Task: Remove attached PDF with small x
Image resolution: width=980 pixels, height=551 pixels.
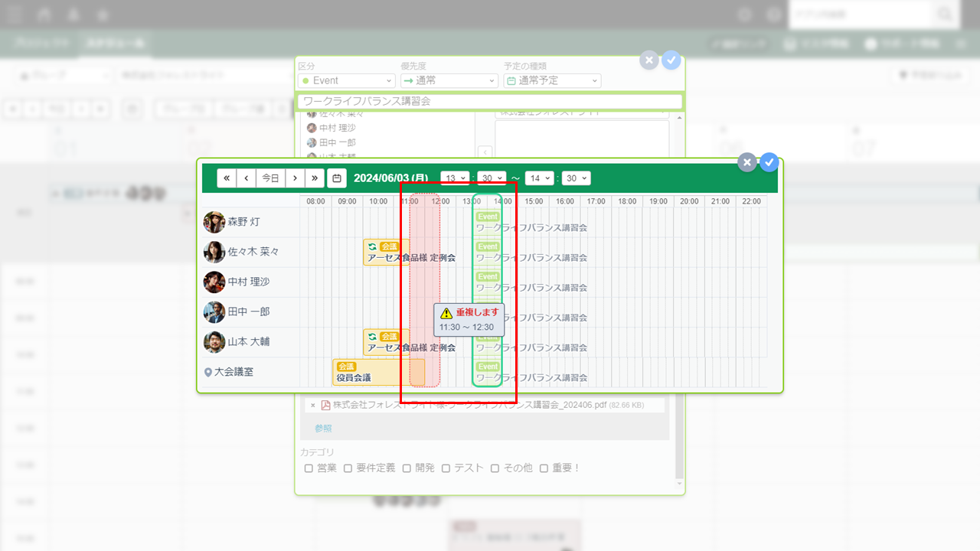Action: [312, 406]
